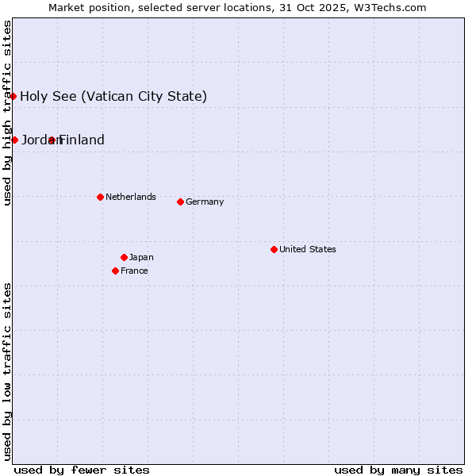Select the Finland red diamond marker

[x=52, y=140]
